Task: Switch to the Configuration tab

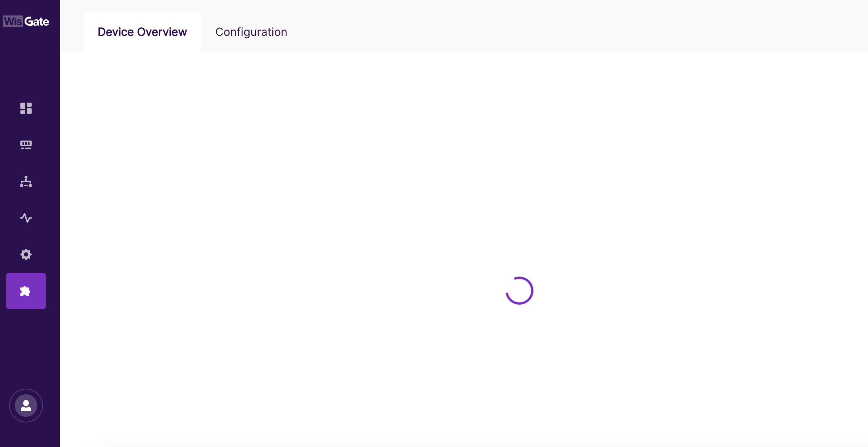Action: coord(251,32)
